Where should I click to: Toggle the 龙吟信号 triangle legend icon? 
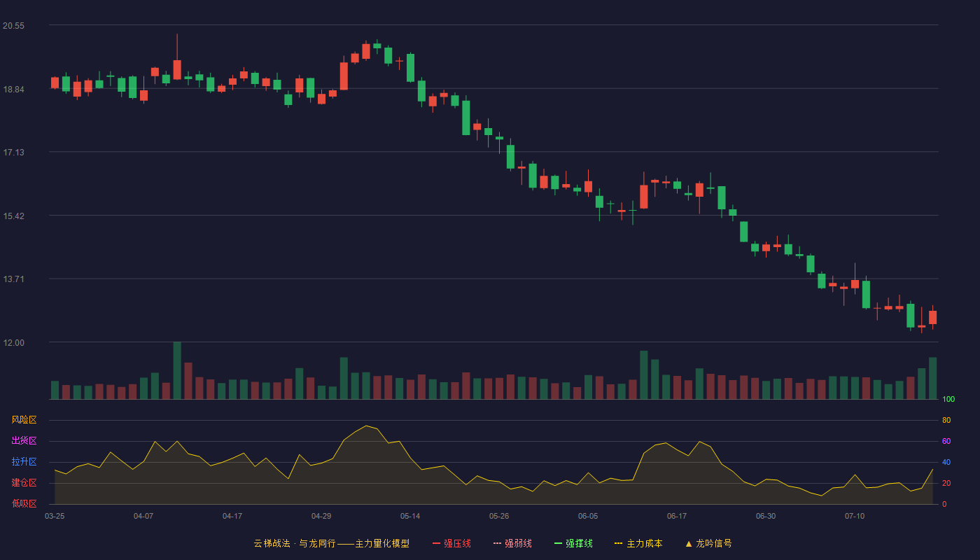coord(689,543)
